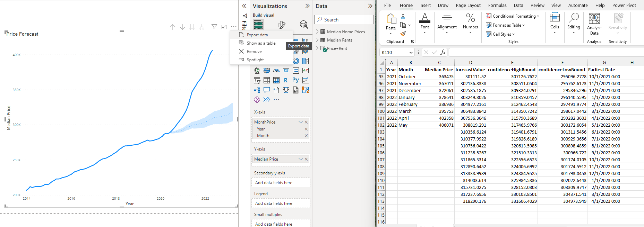Pick the Card visual icon showing 123
Screen dimensions: 644x227
(x=286, y=71)
